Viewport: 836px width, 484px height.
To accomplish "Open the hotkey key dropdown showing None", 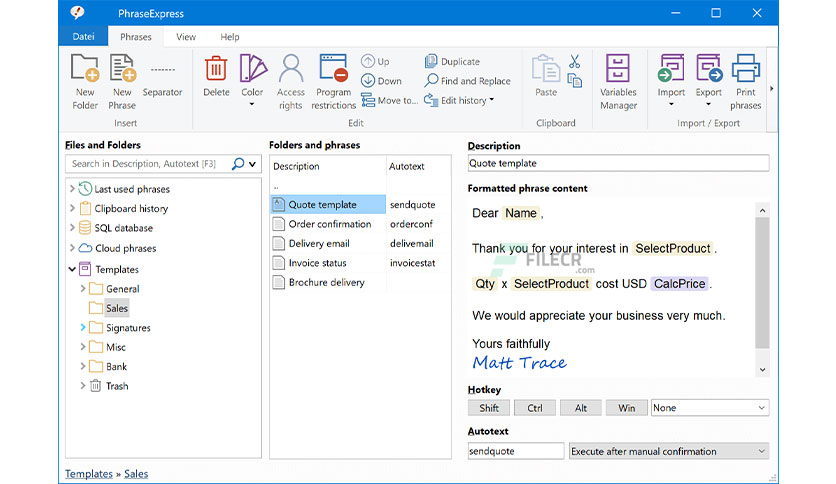I will (x=709, y=408).
